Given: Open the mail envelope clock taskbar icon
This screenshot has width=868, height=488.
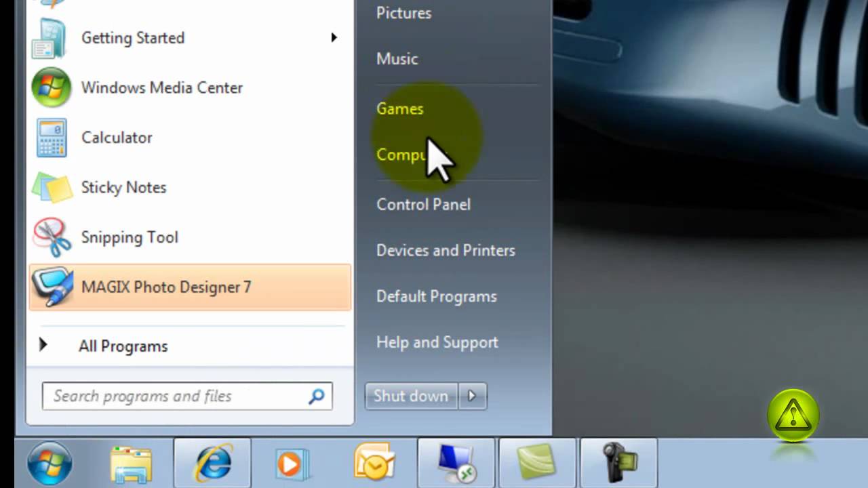Looking at the screenshot, I should [x=374, y=463].
